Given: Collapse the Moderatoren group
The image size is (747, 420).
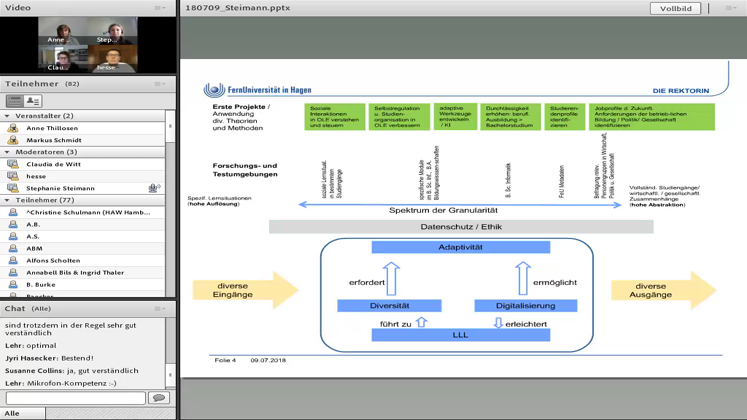Looking at the screenshot, I should pos(8,152).
